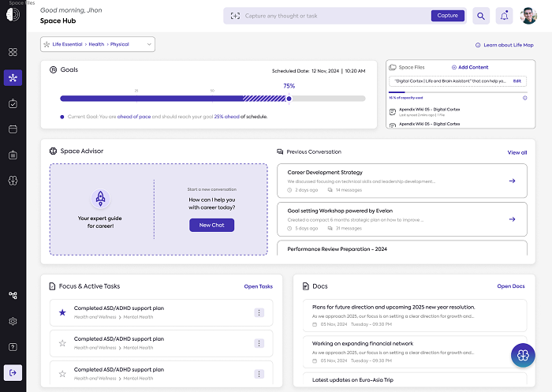Click the Space Advisor header icon
This screenshot has width=552, height=392.
click(x=53, y=151)
